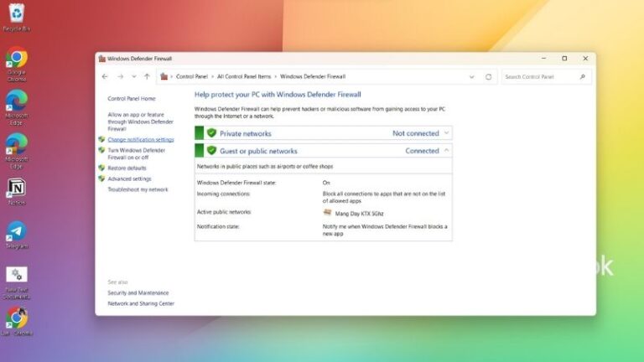This screenshot has height=362, width=644.
Task: Open Google Chrome desktop shortcut
Action: [x=16, y=57]
